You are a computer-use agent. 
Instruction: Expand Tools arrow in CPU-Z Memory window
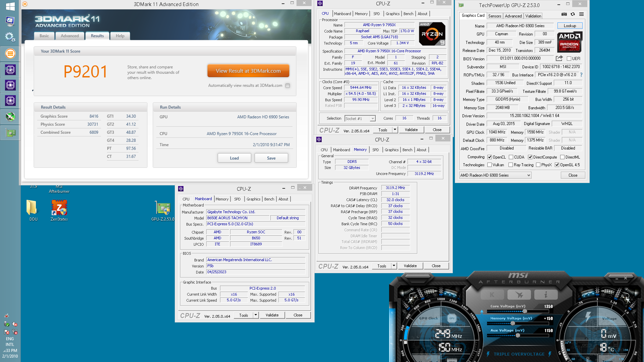click(394, 266)
